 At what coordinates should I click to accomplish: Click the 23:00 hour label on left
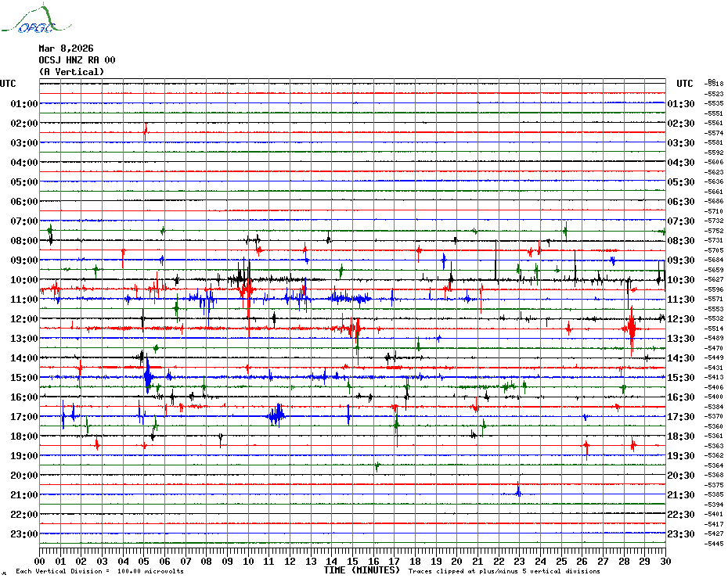(x=25, y=534)
